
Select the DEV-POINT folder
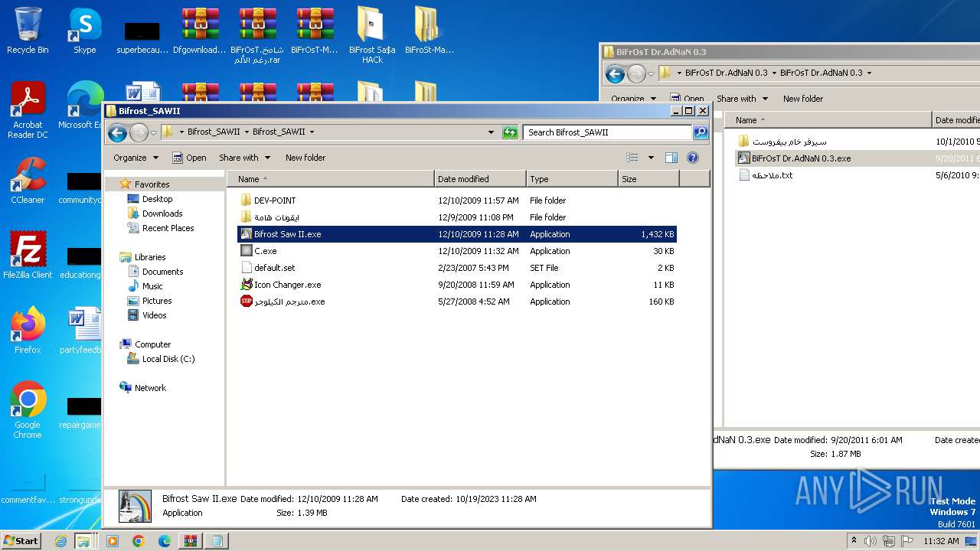457,201
